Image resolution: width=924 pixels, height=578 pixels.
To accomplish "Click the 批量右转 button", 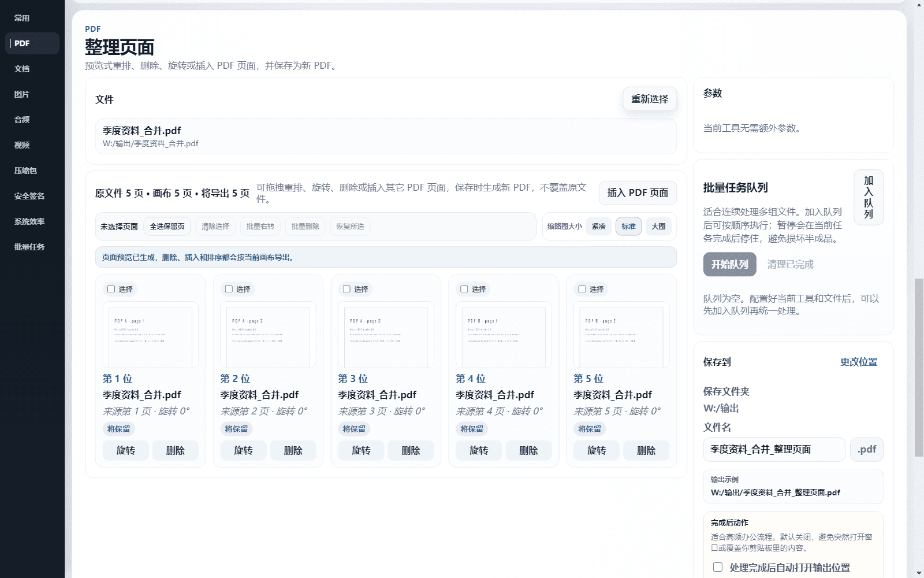I will point(260,227).
